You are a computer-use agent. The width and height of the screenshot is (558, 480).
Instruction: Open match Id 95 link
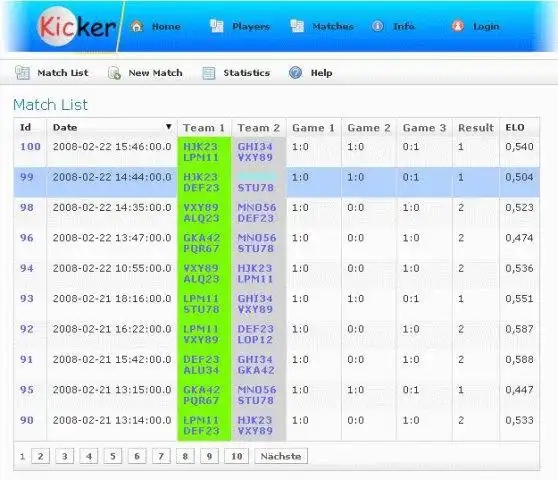click(27, 390)
